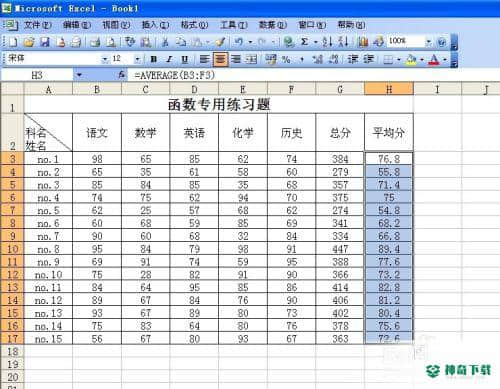This screenshot has height=389, width=500.
Task: Click the Chart Wizard icon
Action: pyautogui.click(x=363, y=42)
